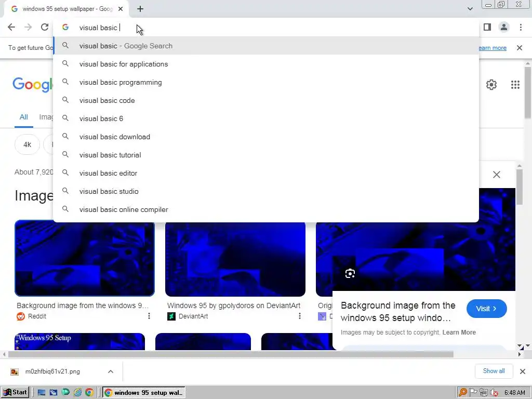Open the DeviantArt Windows 95 thumbnail
The image size is (532, 399).
pyautogui.click(x=235, y=259)
